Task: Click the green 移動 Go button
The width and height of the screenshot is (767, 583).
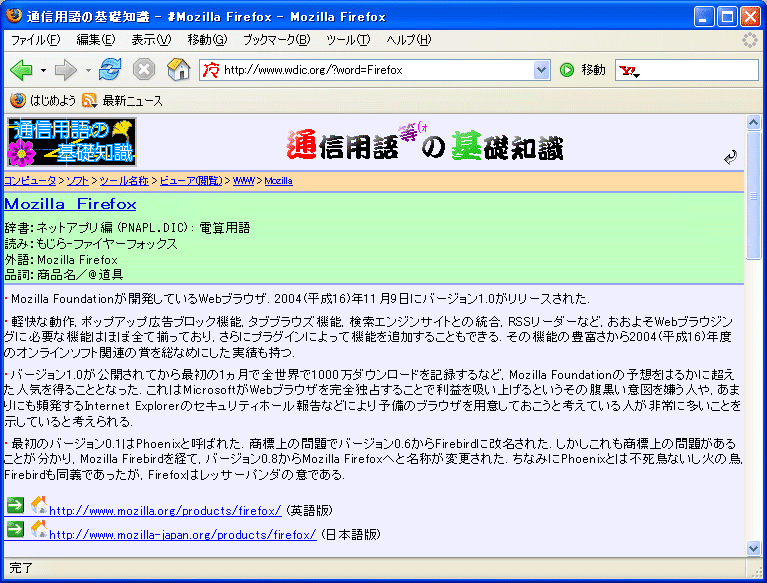Action: point(582,70)
